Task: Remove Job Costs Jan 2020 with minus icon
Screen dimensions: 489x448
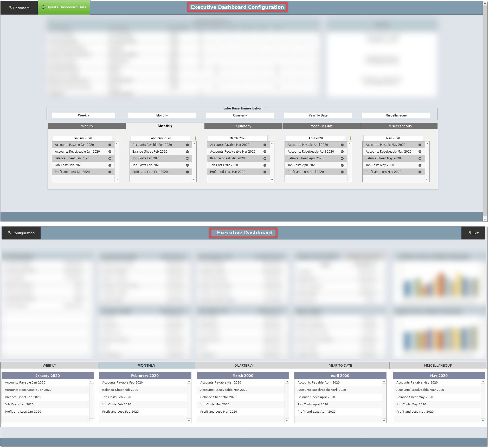Action: point(110,165)
